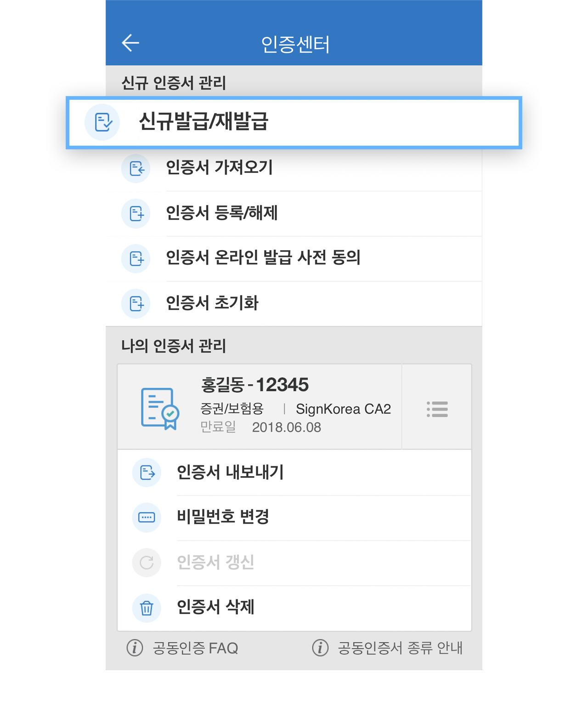
Task: Tap the 비밀번호 변경 password icon
Action: pos(147,518)
